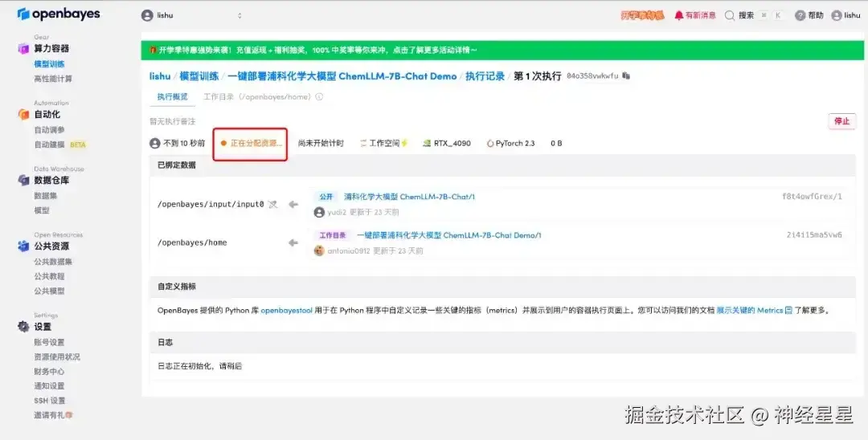The image size is (868, 440).
Task: Click the RTX_4090 GPU icon
Action: point(427,143)
